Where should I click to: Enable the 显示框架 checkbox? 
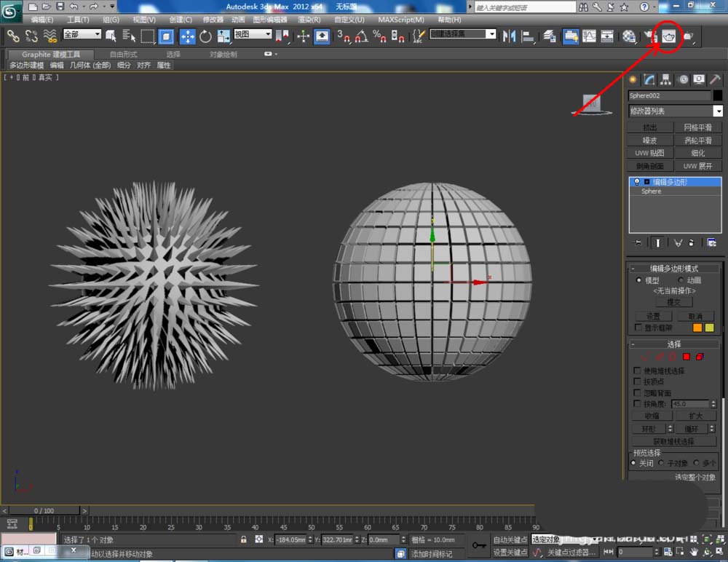[638, 328]
